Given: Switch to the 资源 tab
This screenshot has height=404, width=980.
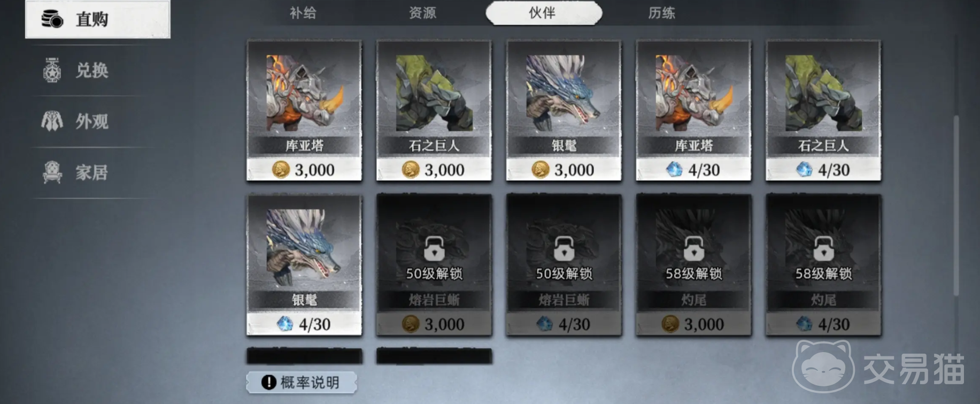Looking at the screenshot, I should [422, 13].
